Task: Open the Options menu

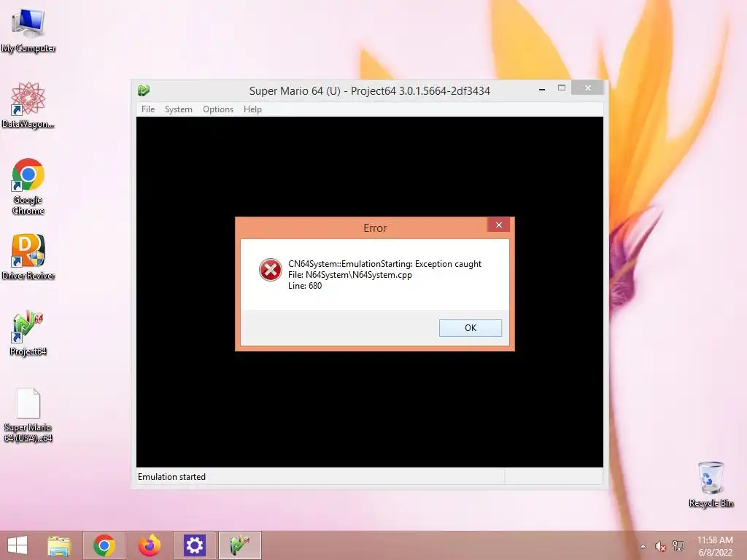Action: (x=218, y=109)
